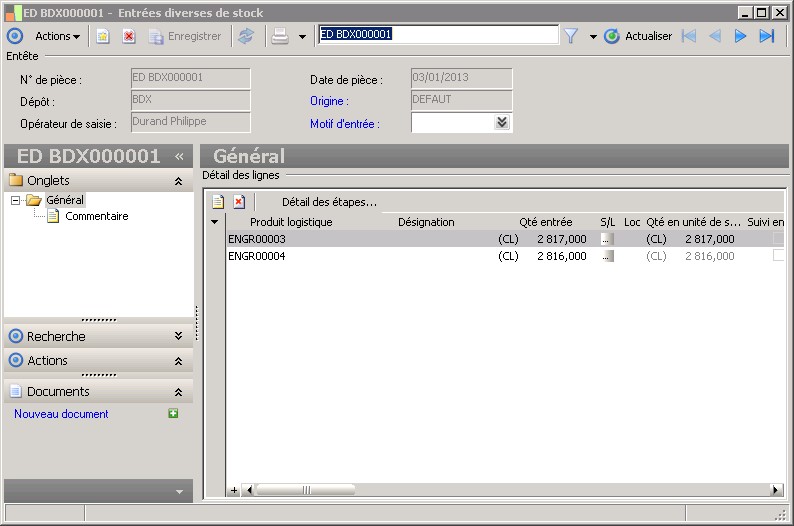Collapse the Onglets section
Viewport: 794px width, 526px height.
[x=178, y=181]
